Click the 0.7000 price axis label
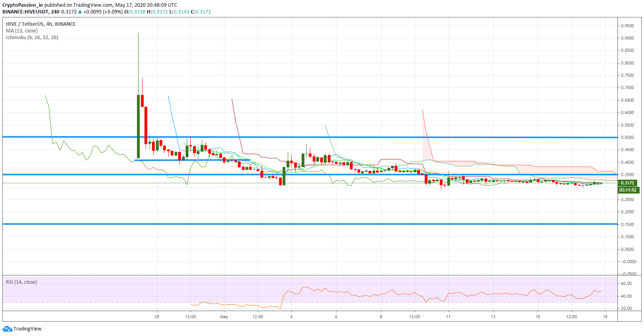This screenshot has height=336, width=644. (x=627, y=87)
